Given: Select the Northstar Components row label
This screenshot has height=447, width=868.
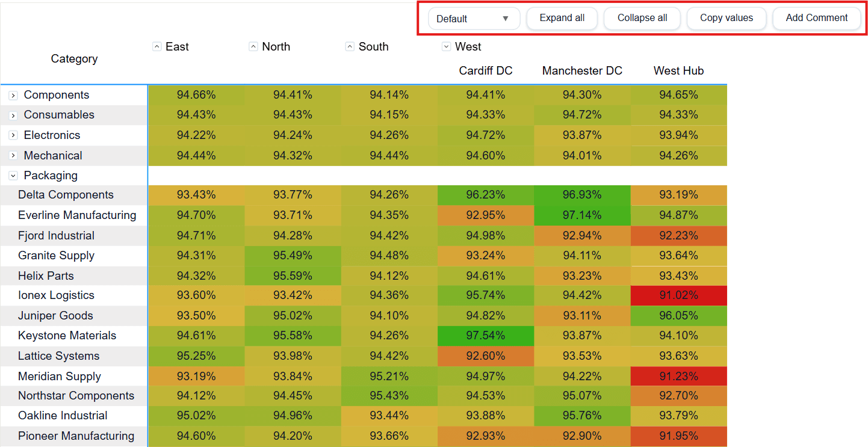Looking at the screenshot, I should pos(76,396).
